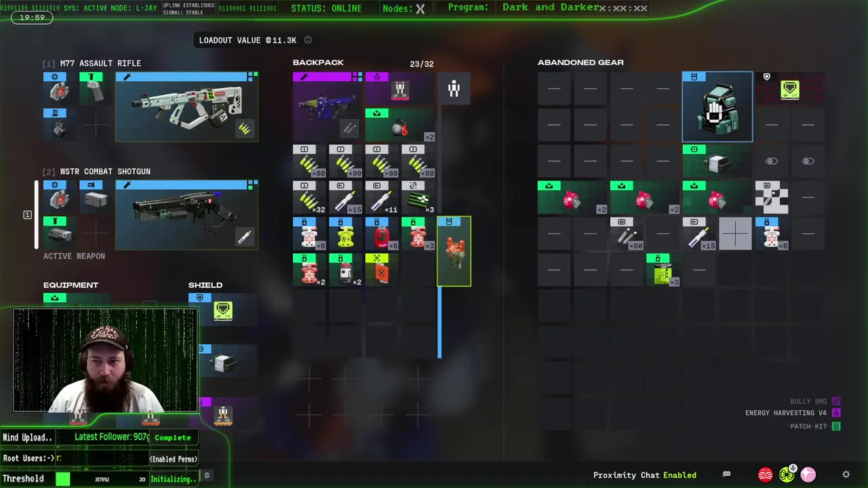Open the settings gear
Screen dimensions: 868x488
(846, 474)
